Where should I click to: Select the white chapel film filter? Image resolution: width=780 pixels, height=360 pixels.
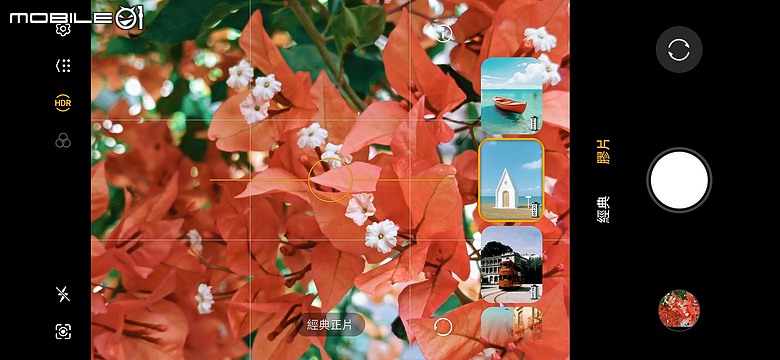[511, 180]
